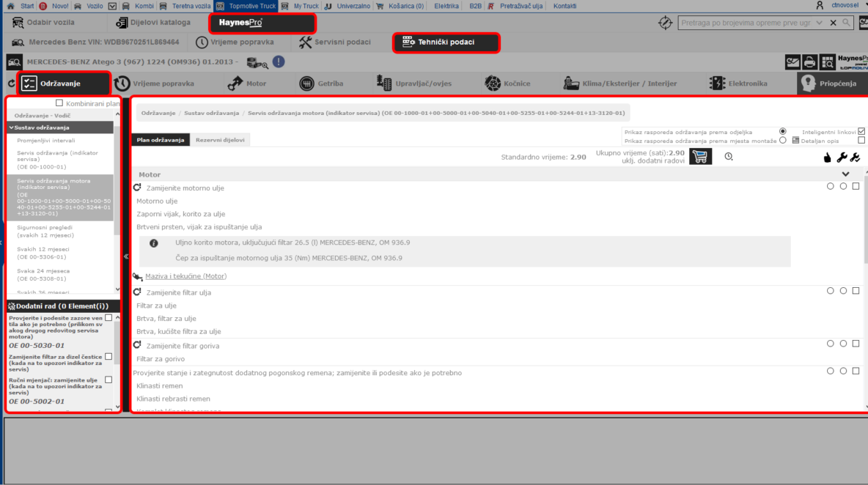Click the single wrench icon
The image size is (868, 485).
pyautogui.click(x=842, y=158)
